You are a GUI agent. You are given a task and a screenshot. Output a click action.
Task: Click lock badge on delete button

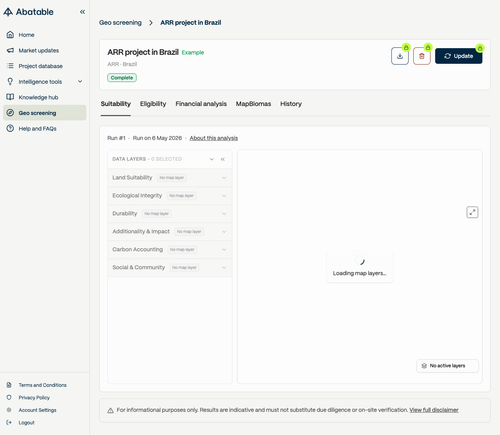pos(428,48)
